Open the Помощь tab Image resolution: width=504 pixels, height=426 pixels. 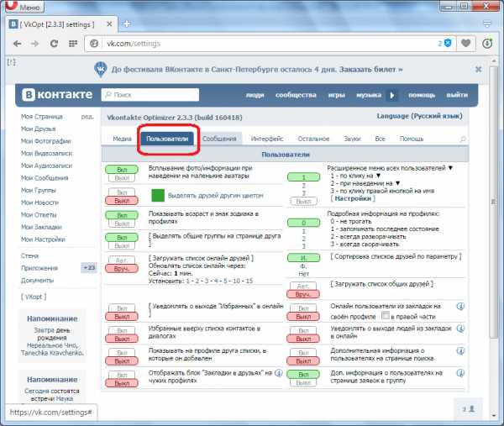tap(411, 139)
